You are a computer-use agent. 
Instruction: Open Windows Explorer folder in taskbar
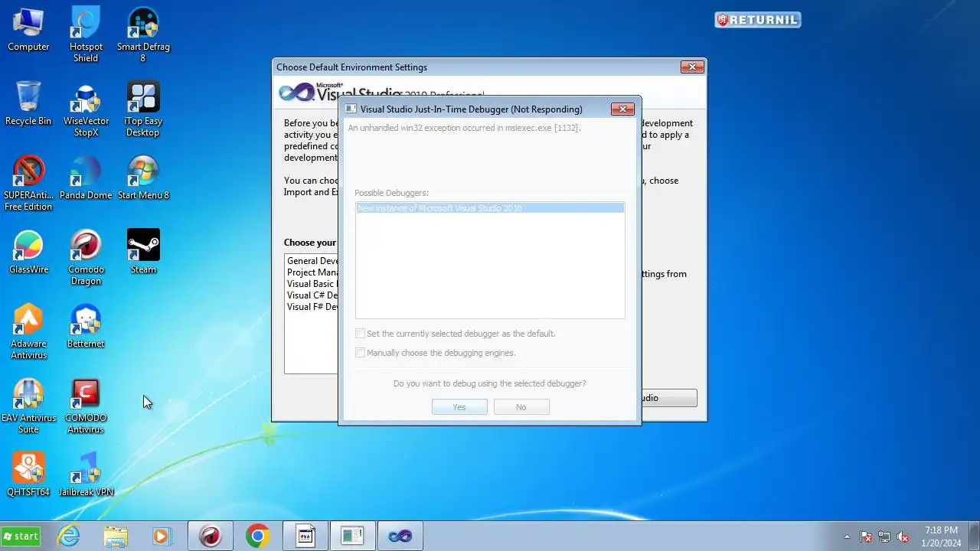click(x=116, y=536)
